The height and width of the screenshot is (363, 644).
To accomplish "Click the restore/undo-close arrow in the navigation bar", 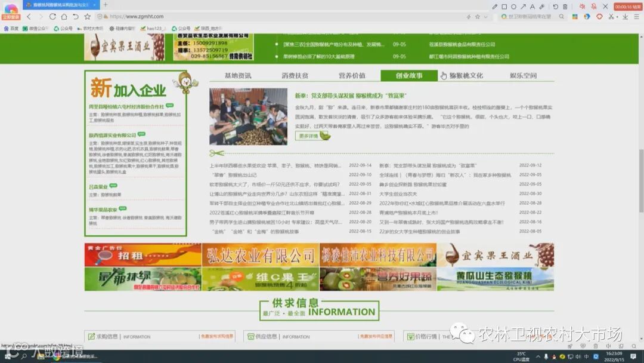I will (x=75, y=17).
